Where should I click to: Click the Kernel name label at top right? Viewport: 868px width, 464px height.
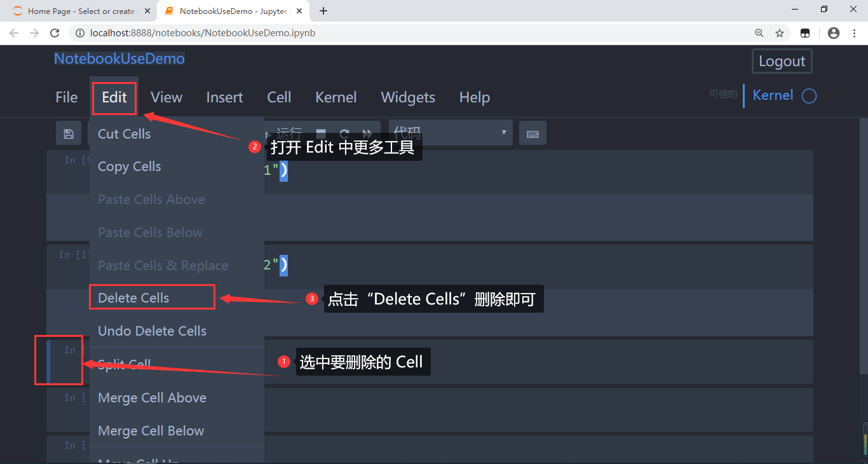tap(773, 95)
